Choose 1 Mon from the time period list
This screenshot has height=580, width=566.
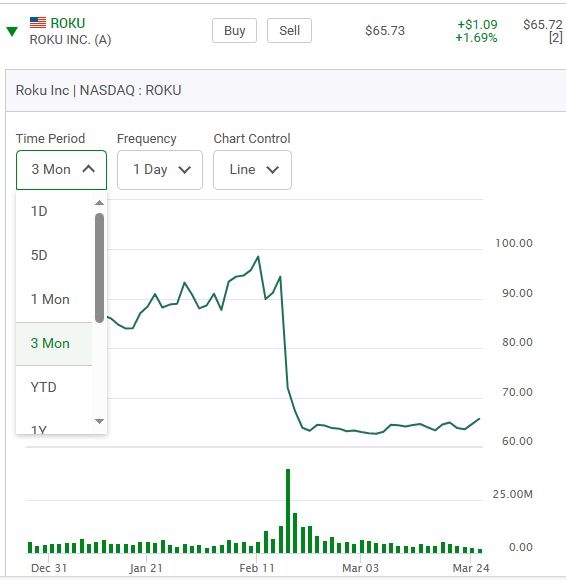pos(54,299)
